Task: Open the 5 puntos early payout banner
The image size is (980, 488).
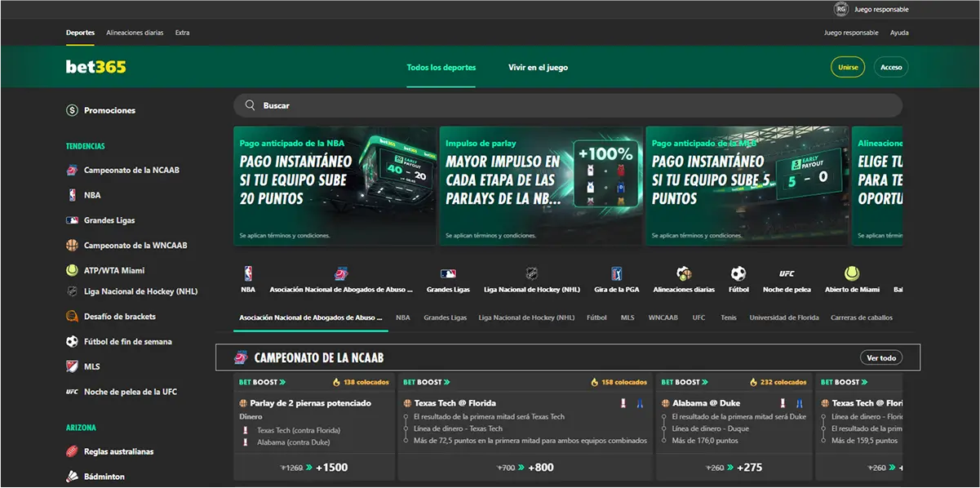Action: pos(747,186)
